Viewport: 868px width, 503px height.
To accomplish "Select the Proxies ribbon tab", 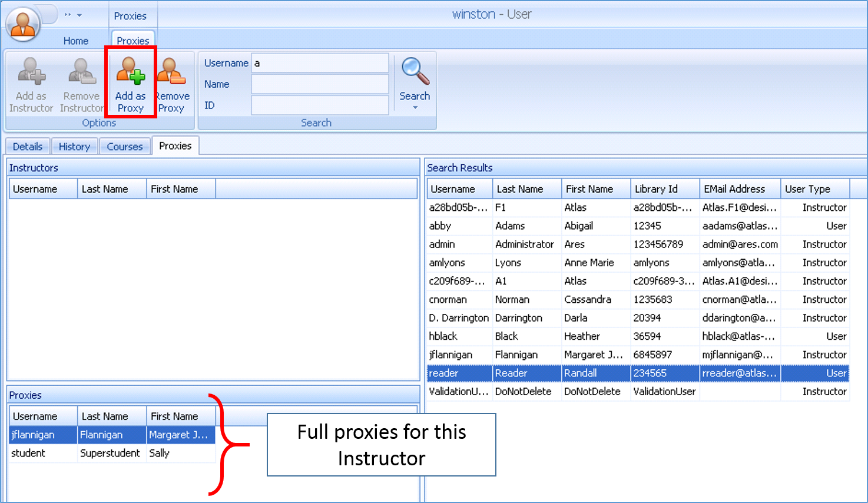I will [132, 40].
